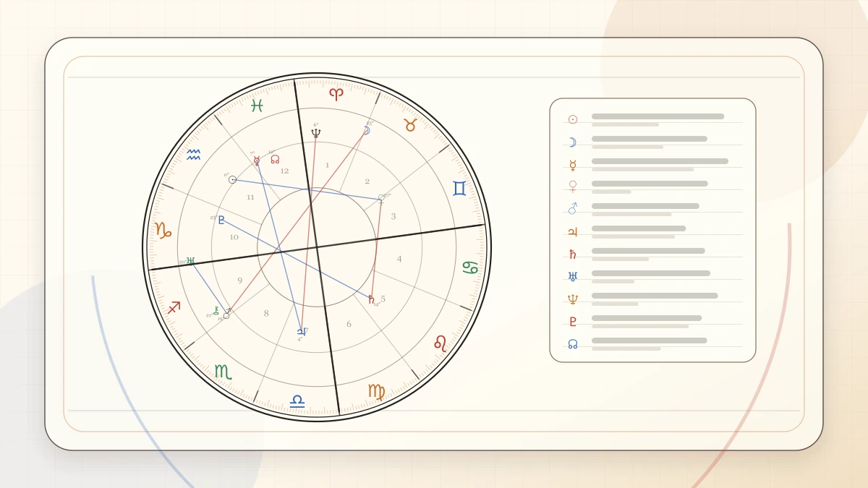
Task: Click the Mars glyph inside the chart wheel
Action: pyautogui.click(x=226, y=314)
